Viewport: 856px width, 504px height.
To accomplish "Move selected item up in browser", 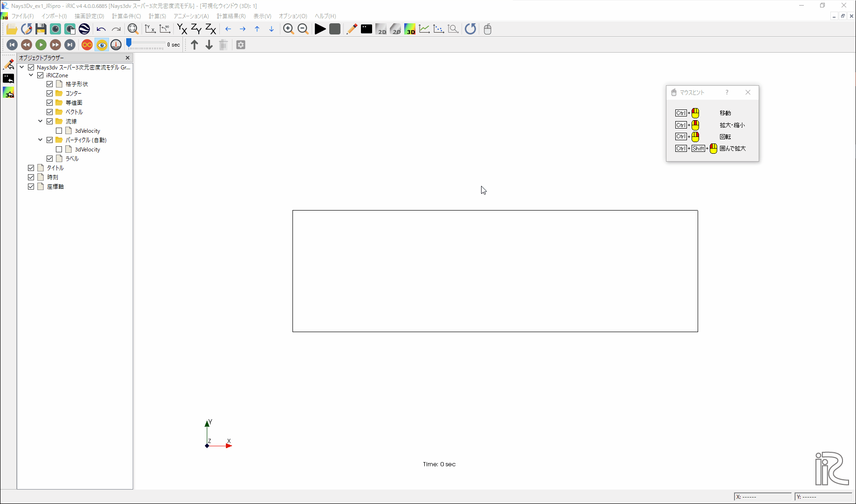I will tap(195, 45).
